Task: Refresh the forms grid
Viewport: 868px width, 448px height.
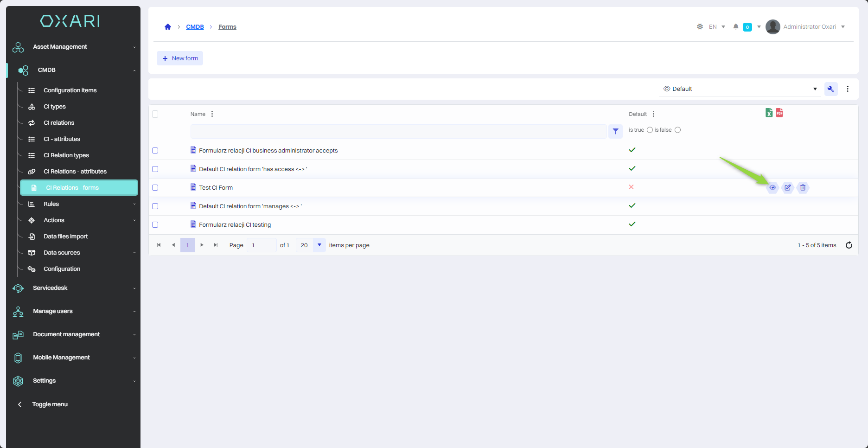Action: click(849, 245)
